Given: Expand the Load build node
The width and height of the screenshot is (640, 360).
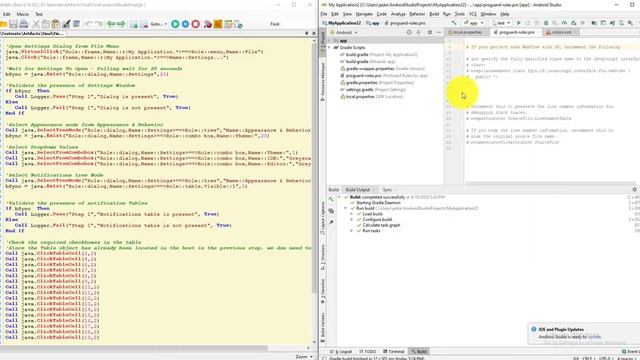Looking at the screenshot, I should (351, 214).
